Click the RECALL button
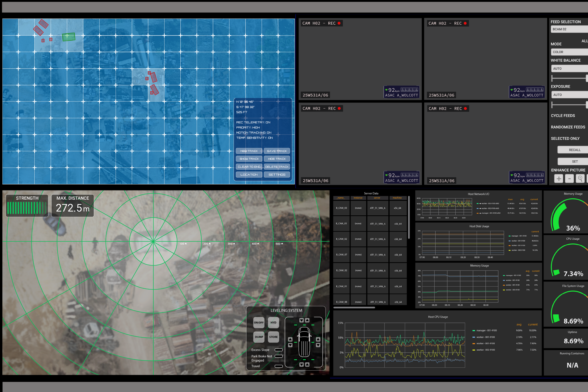Image resolution: width=588 pixels, height=392 pixels. (x=573, y=150)
